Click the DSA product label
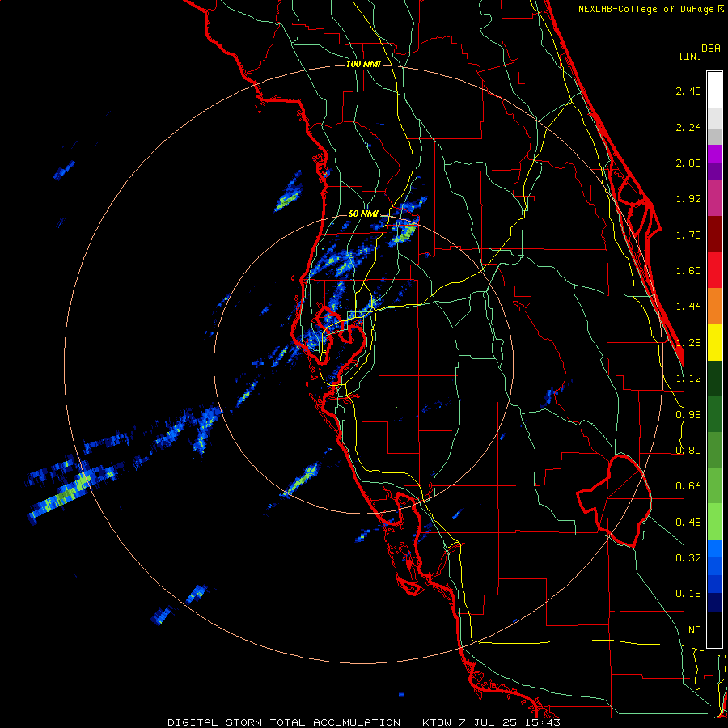Screen dimensions: 728x728 [x=711, y=49]
